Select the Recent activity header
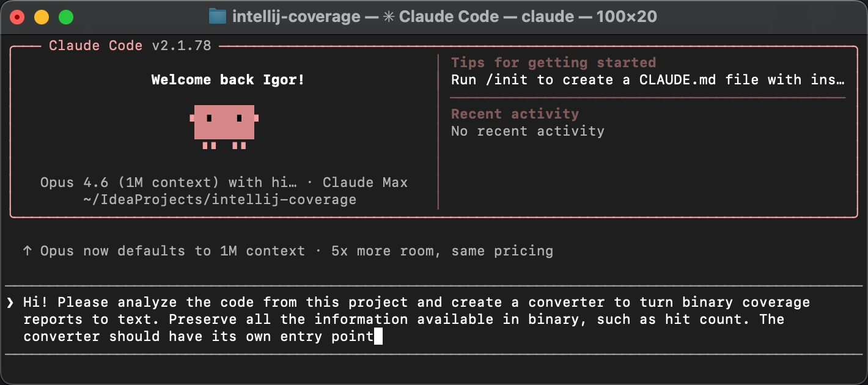The height and width of the screenshot is (385, 868). pos(515,114)
